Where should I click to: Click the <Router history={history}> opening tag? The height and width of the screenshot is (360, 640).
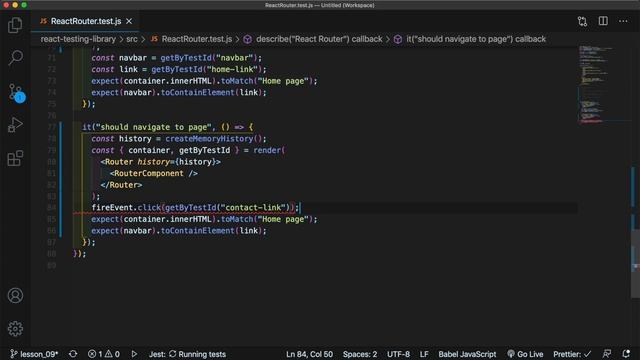160,162
